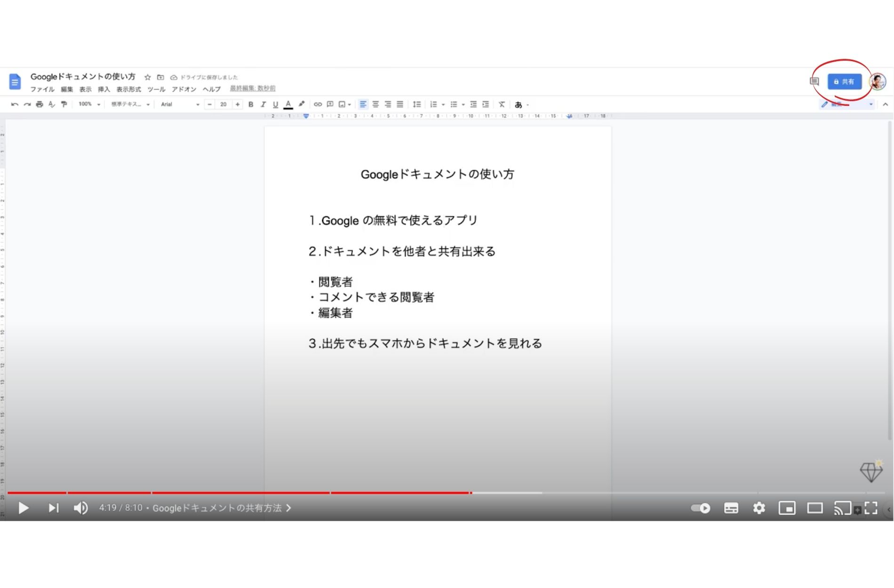Click the font size field showing 20
Viewport: 894px width, 588px height.
223,104
